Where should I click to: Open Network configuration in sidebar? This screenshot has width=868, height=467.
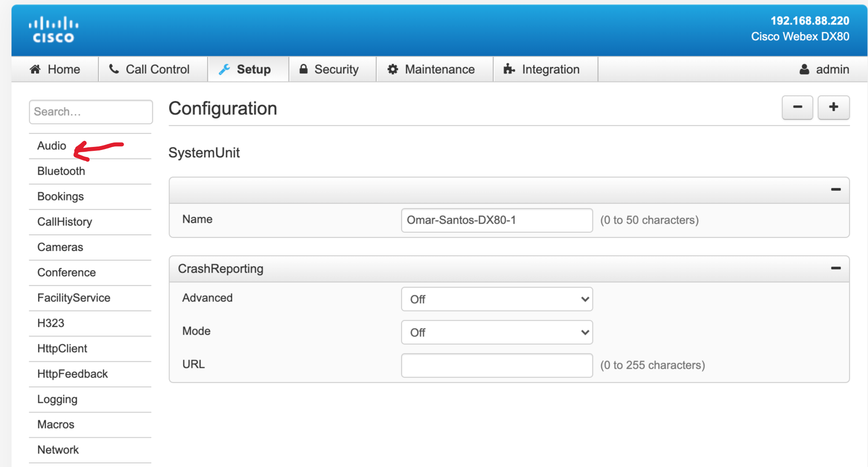tap(58, 450)
